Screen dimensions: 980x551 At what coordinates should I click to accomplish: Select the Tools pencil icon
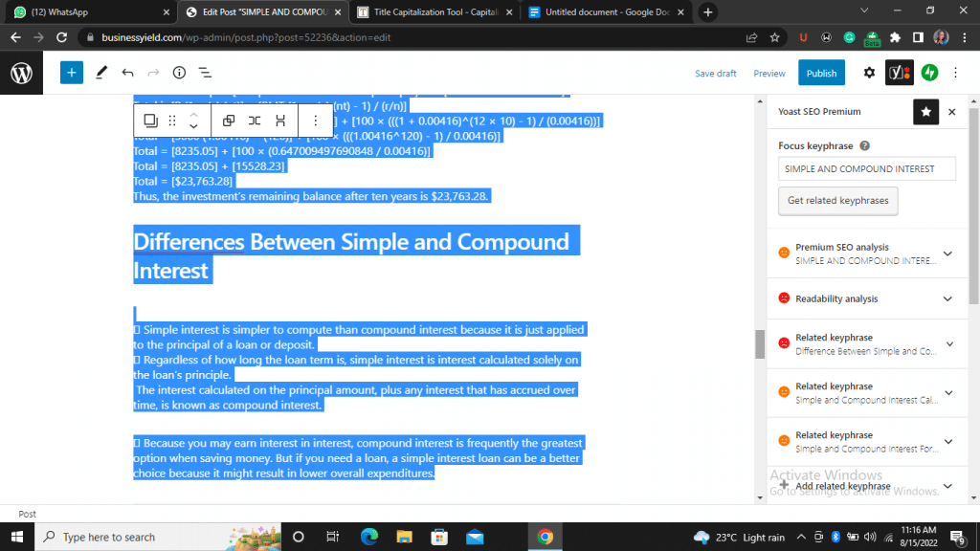pos(101,73)
